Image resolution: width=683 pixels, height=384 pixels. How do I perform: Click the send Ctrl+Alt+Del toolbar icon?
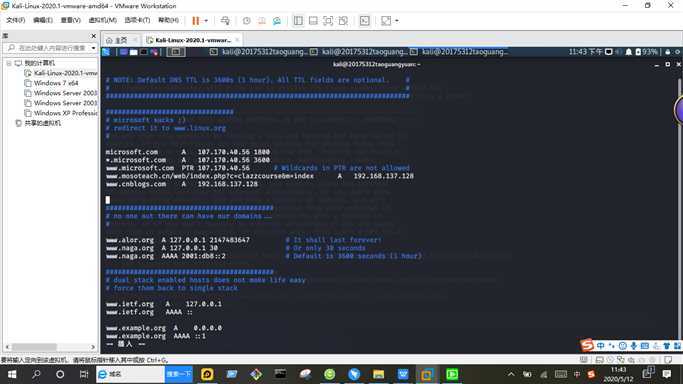(x=225, y=20)
